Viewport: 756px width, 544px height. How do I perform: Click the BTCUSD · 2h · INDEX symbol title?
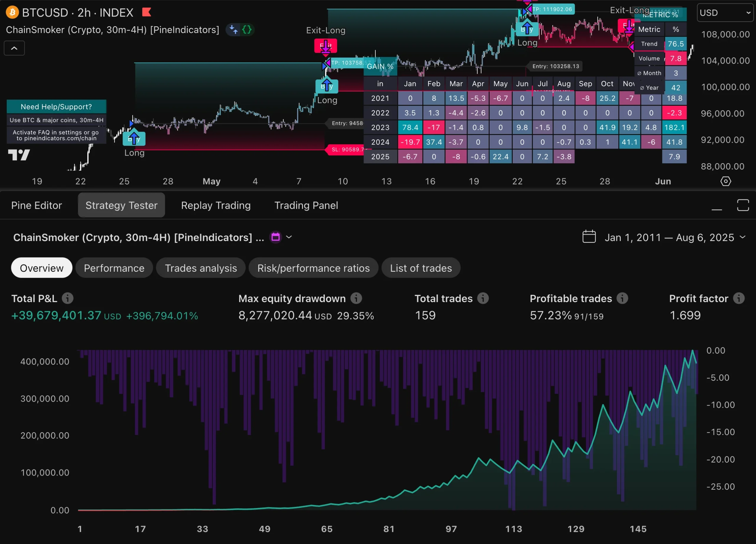[x=78, y=13]
